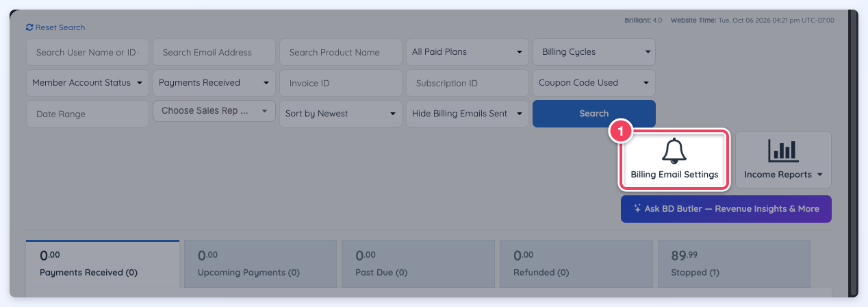Click the blue Search button
Image resolution: width=868 pixels, height=307 pixels.
pyautogui.click(x=594, y=114)
